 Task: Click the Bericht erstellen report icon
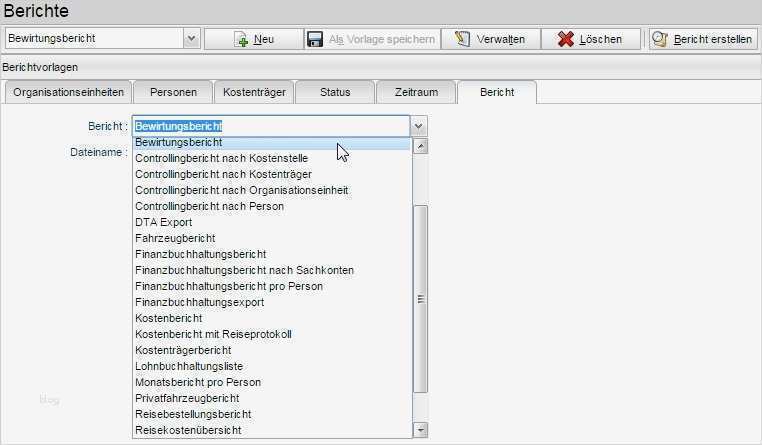coord(659,39)
